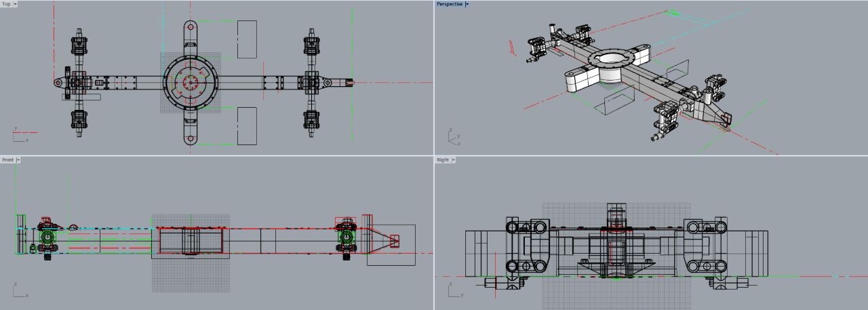Click the axes icon in Right viewport
Image resolution: width=868 pixels, height=310 pixels.
click(453, 290)
